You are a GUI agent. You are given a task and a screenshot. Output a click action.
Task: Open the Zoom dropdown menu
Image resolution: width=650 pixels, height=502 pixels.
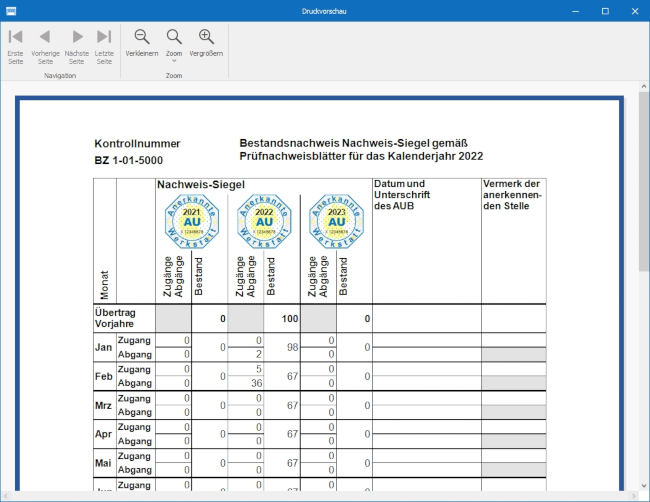pos(174,45)
